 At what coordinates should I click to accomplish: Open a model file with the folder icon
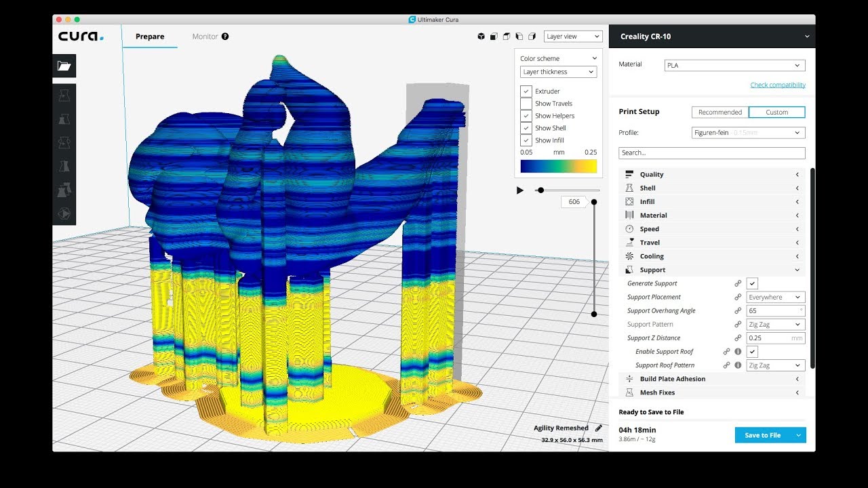point(64,66)
